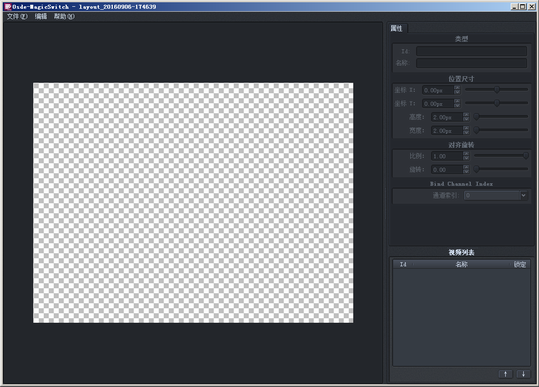Screen dimensions: 539x387
Task: Decrease the 旋转 spinner value
Action: tap(466, 171)
